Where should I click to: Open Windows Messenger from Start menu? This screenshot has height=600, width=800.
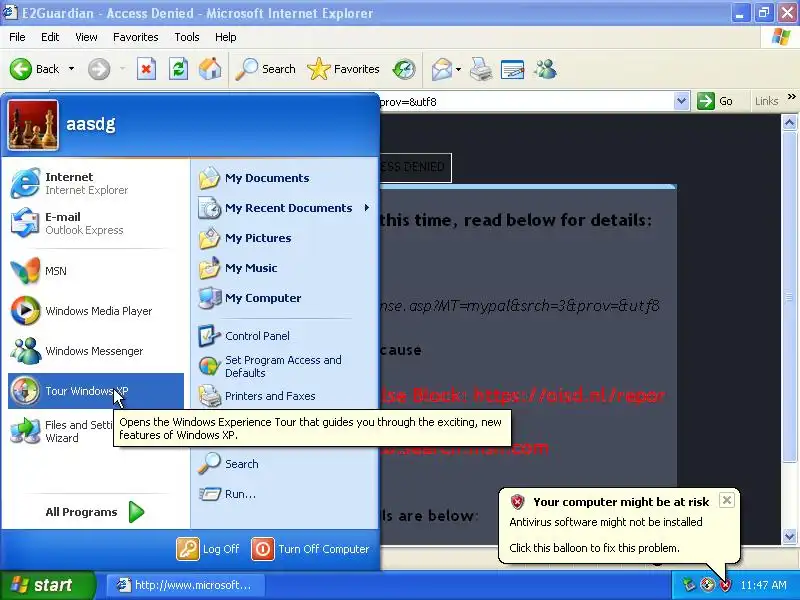click(x=96, y=351)
